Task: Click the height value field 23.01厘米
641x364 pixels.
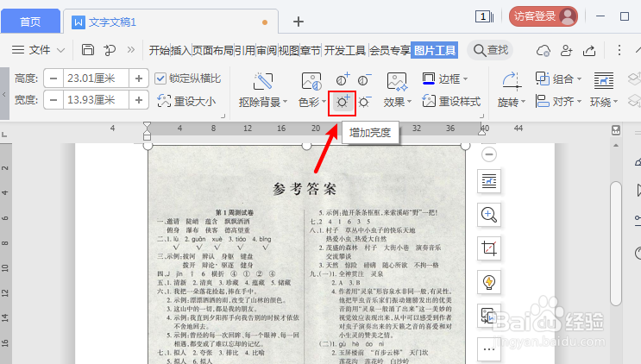Action: tap(96, 78)
